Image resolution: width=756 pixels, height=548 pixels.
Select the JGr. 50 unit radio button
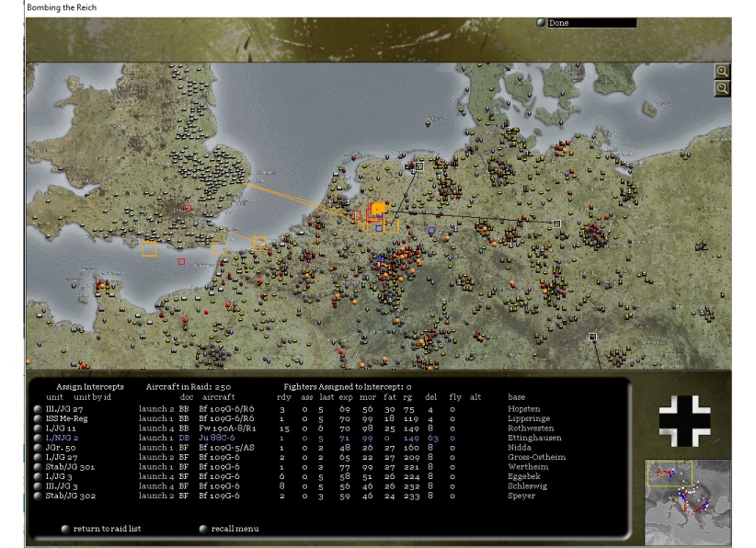(38, 448)
